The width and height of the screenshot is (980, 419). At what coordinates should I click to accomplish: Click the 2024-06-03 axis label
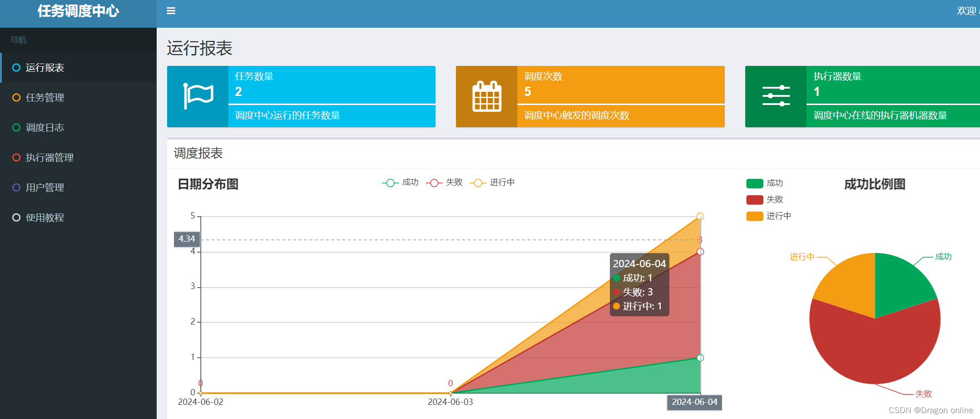(450, 402)
